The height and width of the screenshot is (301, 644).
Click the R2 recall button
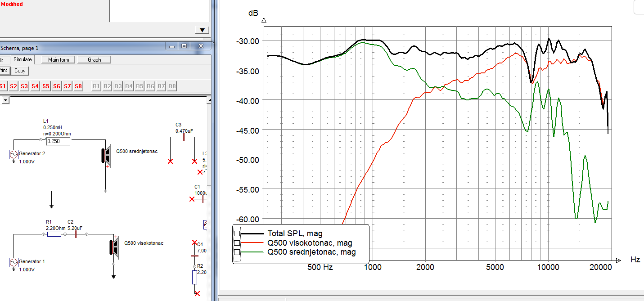107,86
